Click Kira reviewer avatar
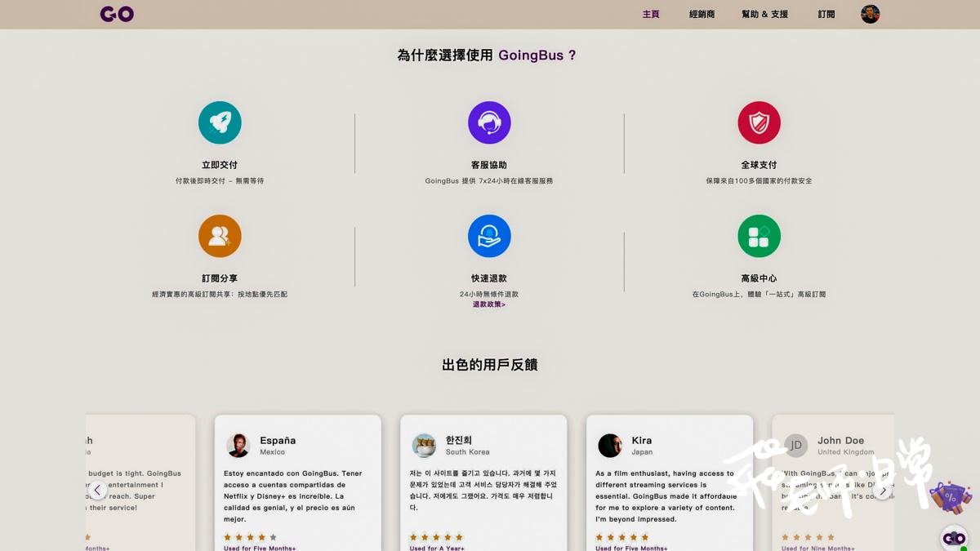This screenshot has height=551, width=980. click(610, 445)
